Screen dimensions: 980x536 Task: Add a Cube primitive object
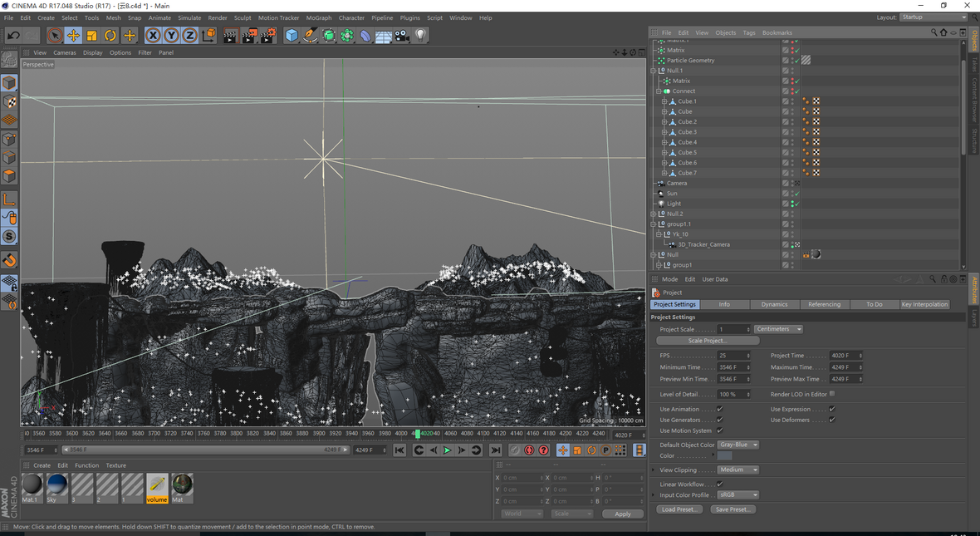click(x=292, y=35)
